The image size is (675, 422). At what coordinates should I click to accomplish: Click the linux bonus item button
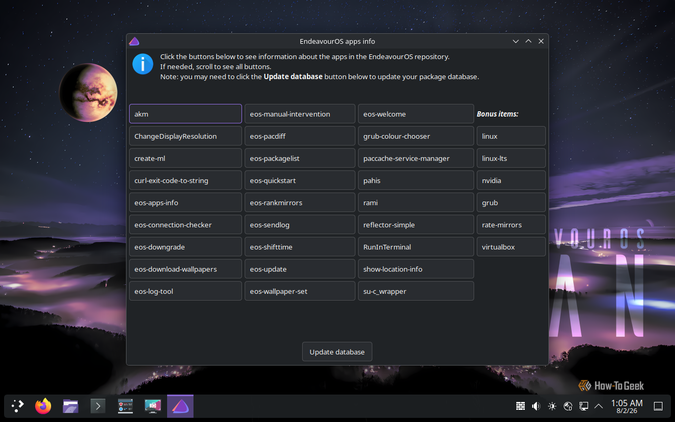coord(511,136)
